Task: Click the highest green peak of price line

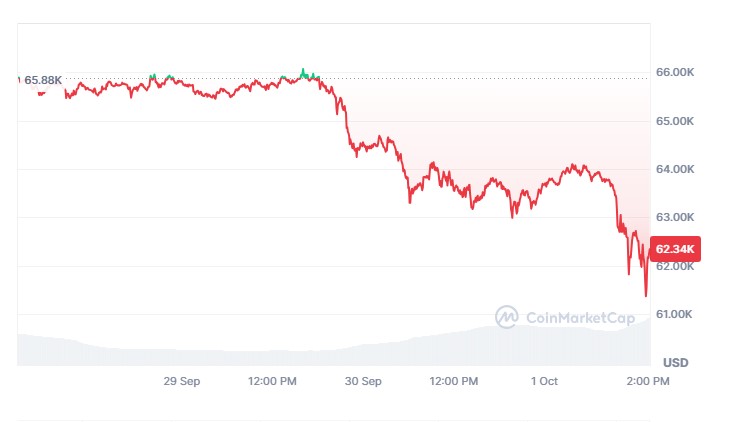Action: [x=303, y=70]
